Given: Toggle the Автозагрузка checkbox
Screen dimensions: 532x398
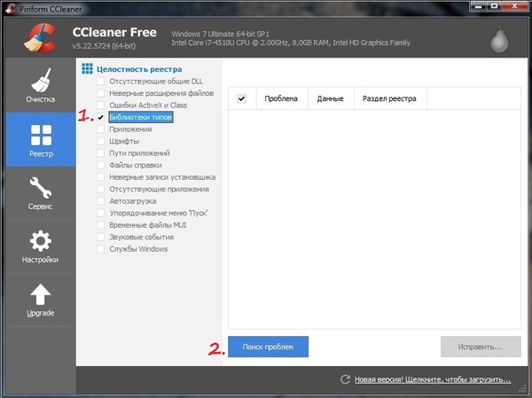Looking at the screenshot, I should [101, 201].
